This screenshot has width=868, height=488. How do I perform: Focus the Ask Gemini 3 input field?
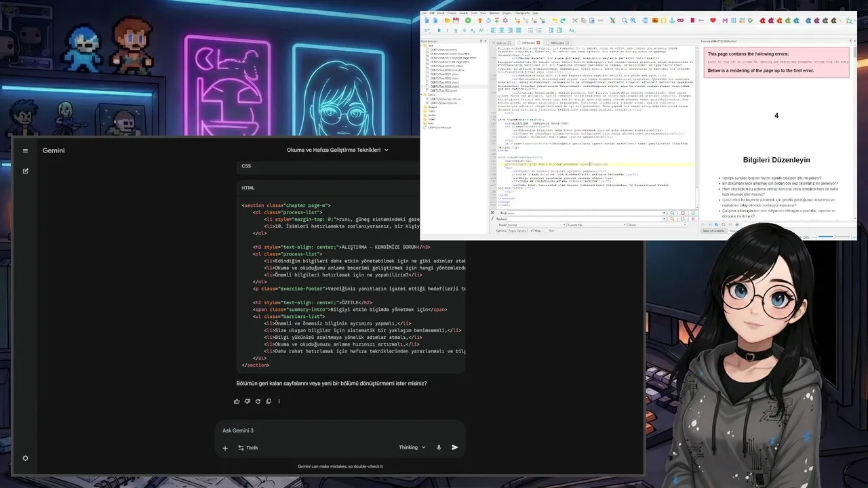click(x=339, y=430)
